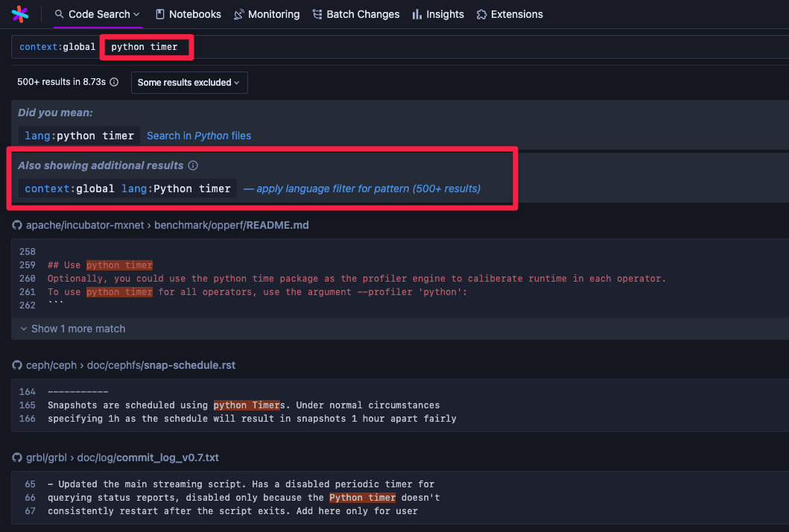789x532 pixels.
Task: Open the Notebooks tab
Action: [188, 14]
